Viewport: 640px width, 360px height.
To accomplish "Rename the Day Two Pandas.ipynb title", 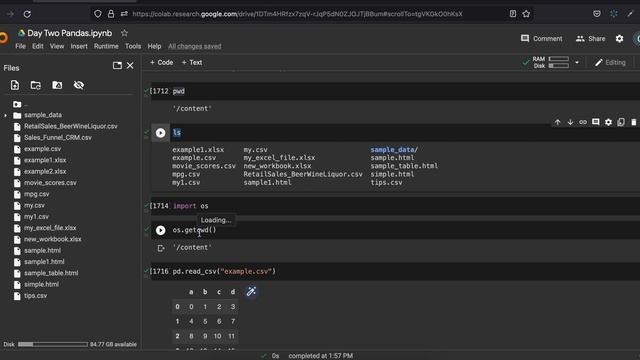I will [70, 33].
